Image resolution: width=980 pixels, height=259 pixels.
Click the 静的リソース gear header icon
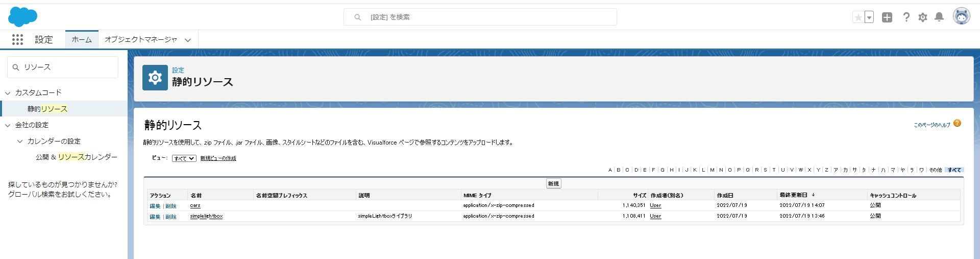(155, 78)
